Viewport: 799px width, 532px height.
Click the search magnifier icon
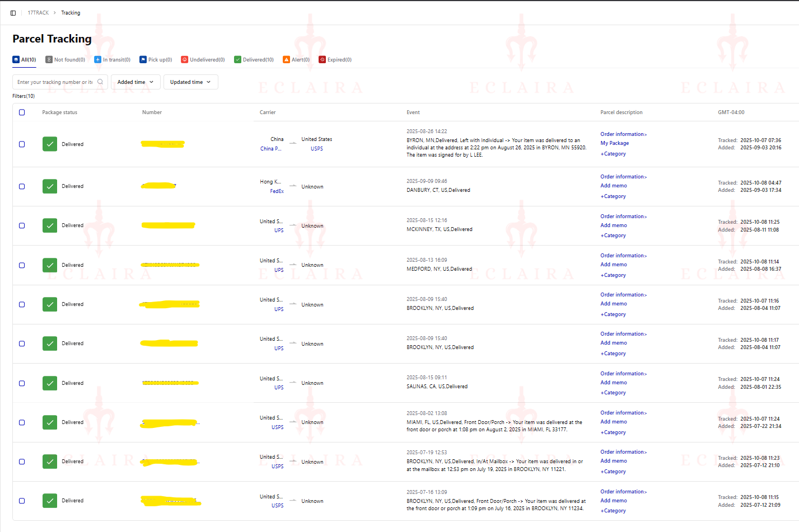click(x=100, y=82)
